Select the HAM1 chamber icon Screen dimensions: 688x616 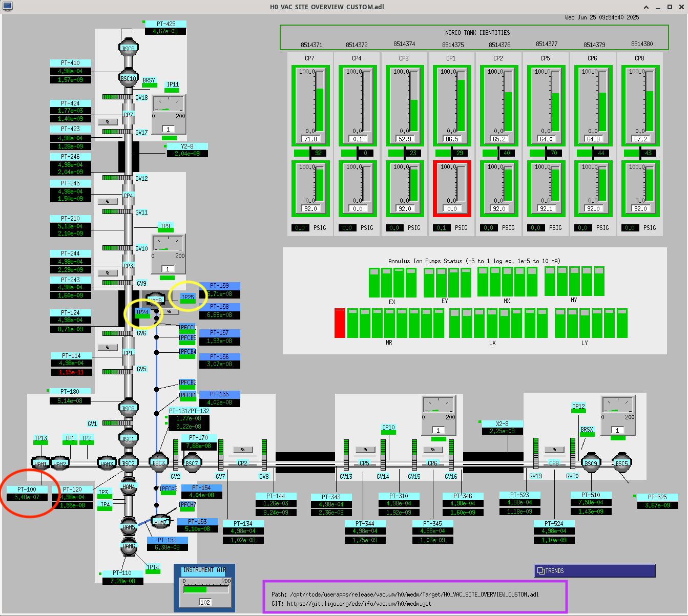click(x=40, y=464)
